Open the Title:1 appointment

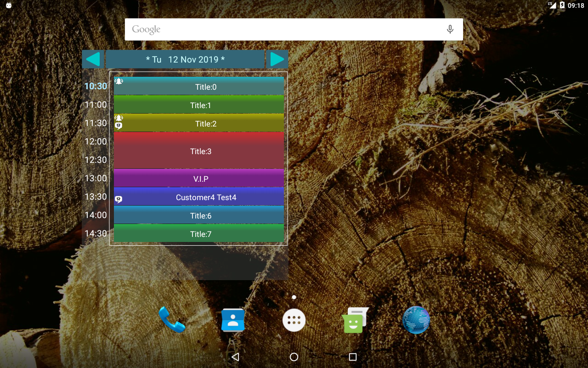[x=199, y=104]
